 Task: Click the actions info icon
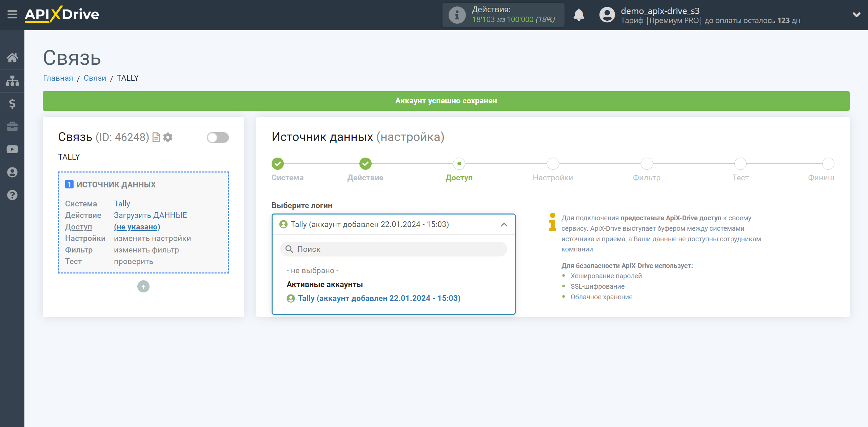click(457, 15)
